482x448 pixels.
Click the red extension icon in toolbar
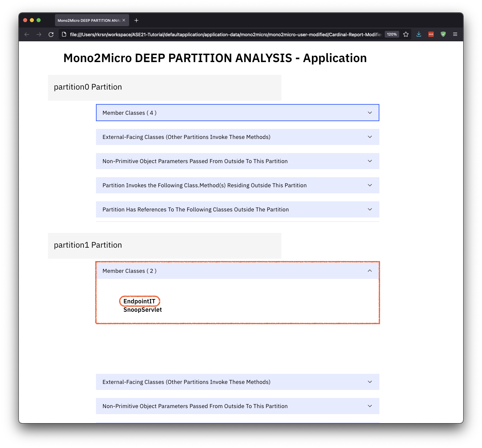point(431,34)
